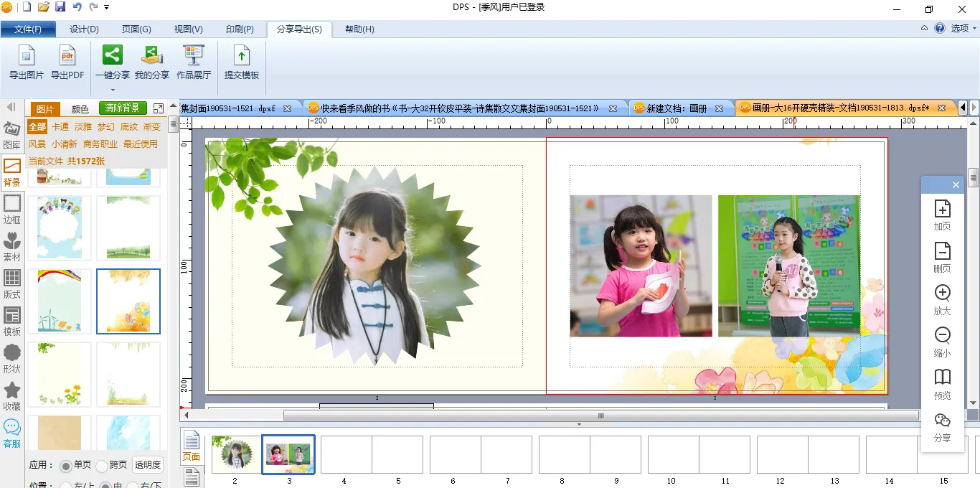This screenshot has height=488, width=980.
Task: Open the quick access toolbar customize dropdown
Action: pyautogui.click(x=107, y=8)
